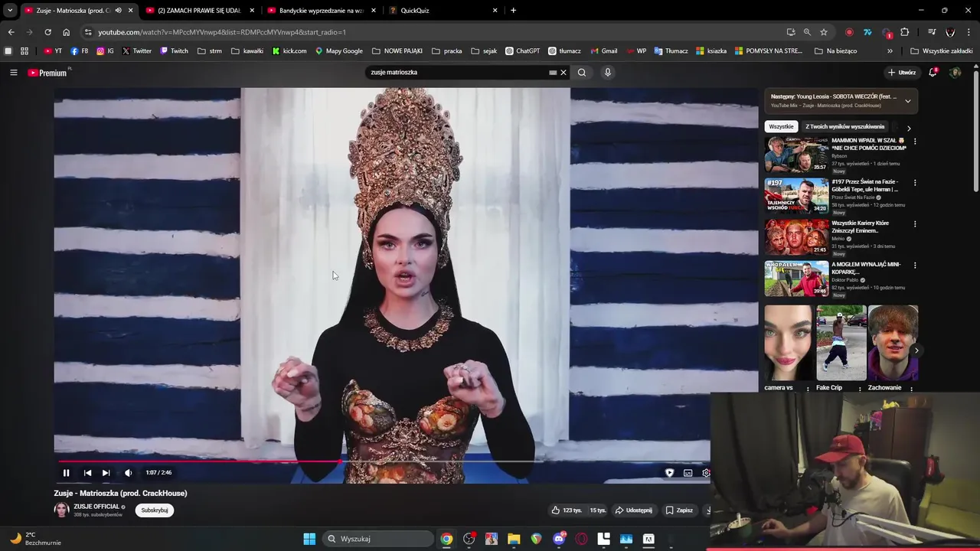980x551 pixels.
Task: Open the ZUSJE OFFICIAL channel name
Action: pyautogui.click(x=96, y=507)
